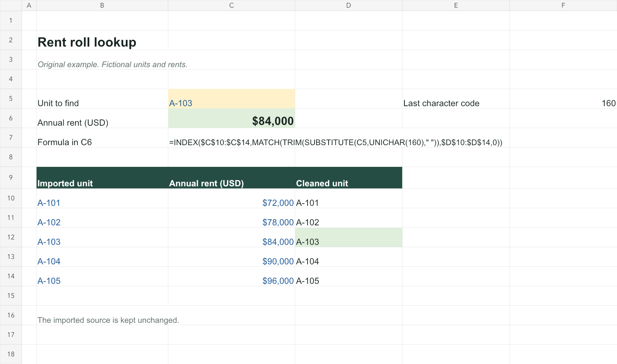This screenshot has height=364, width=617.
Task: Click imported unit A-101 in column B
Action: (x=102, y=198)
